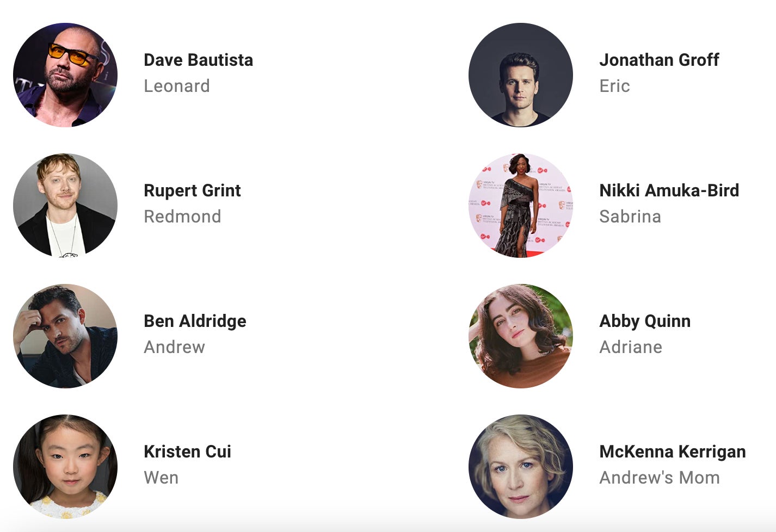The image size is (776, 532).
Task: Select the Leonard character label
Action: point(177,86)
